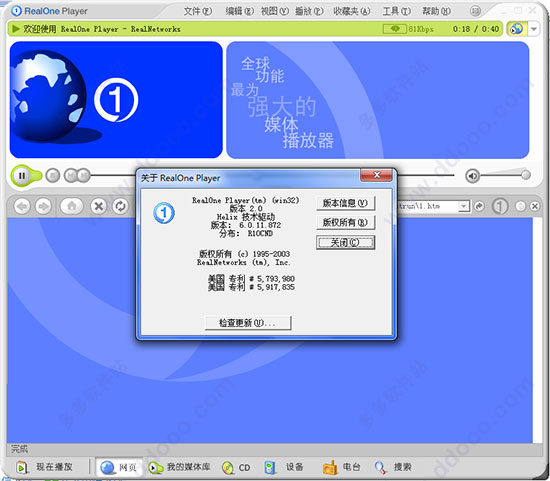Open the 视图 menu

pyautogui.click(x=275, y=11)
